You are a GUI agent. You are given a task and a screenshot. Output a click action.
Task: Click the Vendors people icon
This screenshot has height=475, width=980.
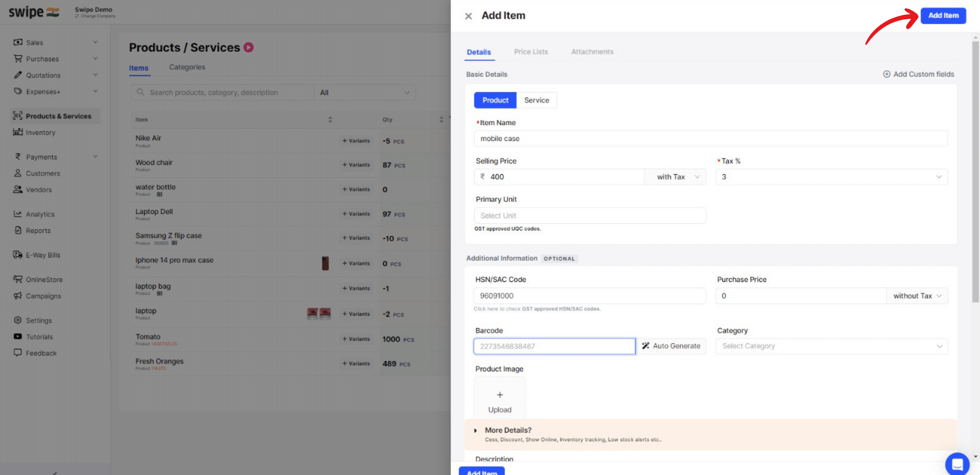(x=18, y=189)
